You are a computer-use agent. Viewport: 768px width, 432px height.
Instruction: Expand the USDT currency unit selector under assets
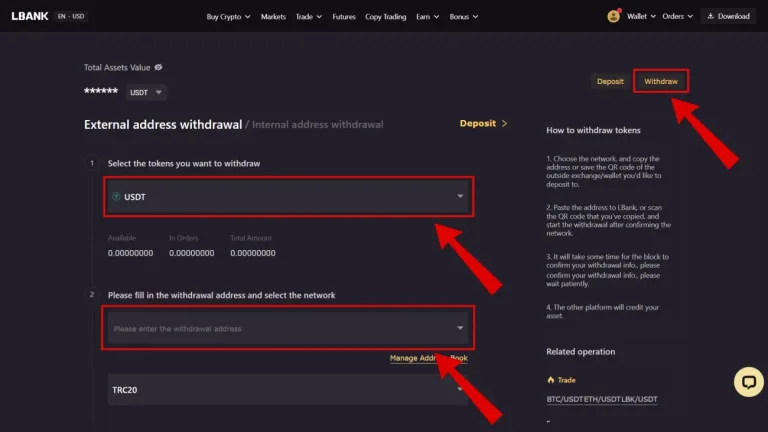145,92
